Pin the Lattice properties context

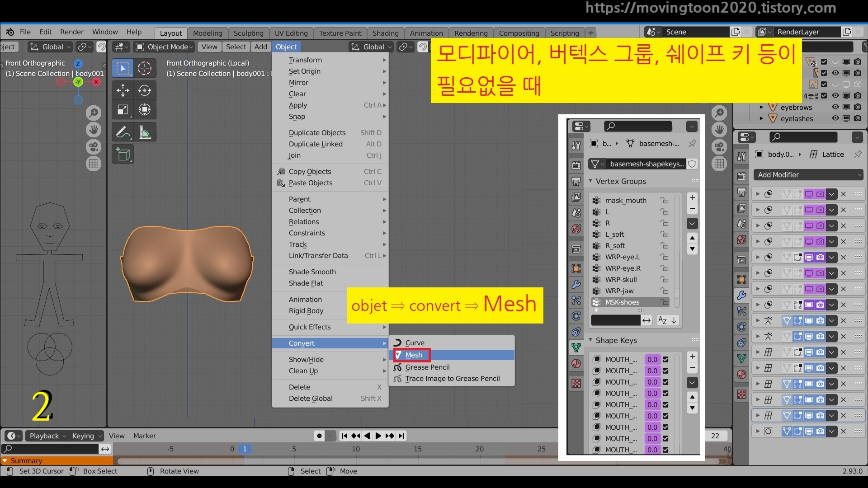[x=858, y=155]
